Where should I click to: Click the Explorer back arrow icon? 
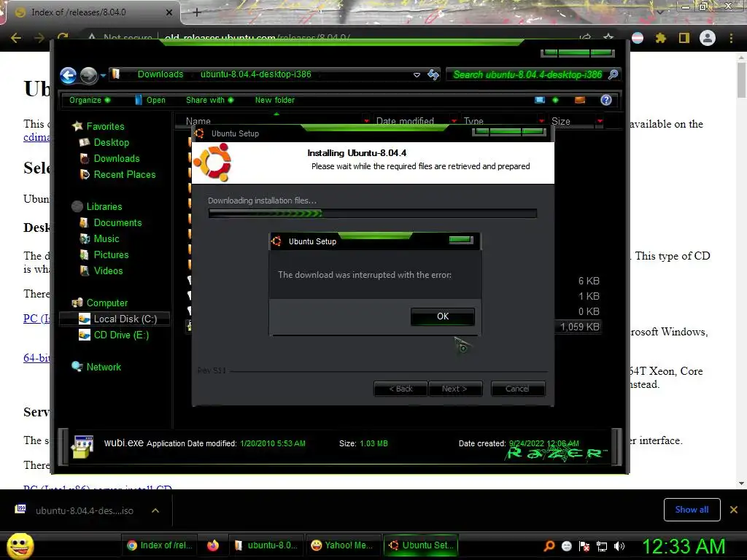[x=68, y=75]
